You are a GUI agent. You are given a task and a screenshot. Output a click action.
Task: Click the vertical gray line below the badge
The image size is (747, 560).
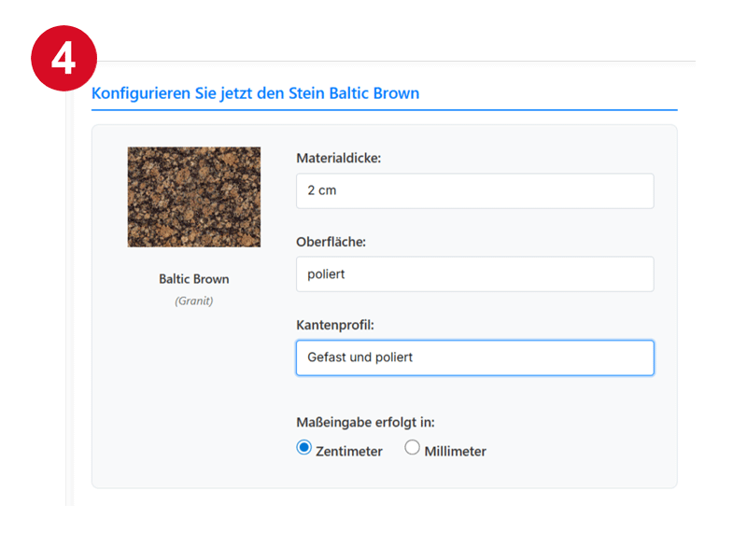pos(68,280)
